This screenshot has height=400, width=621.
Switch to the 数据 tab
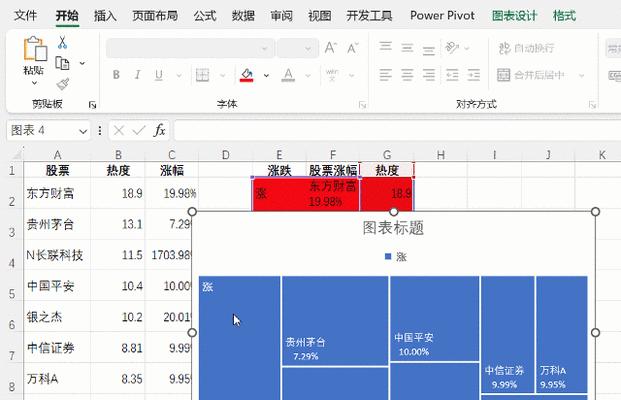[x=243, y=16]
